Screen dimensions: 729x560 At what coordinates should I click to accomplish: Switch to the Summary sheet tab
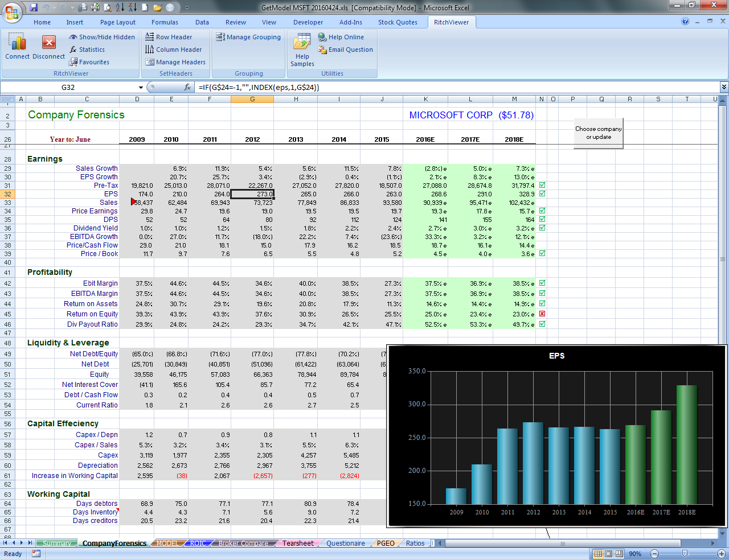[57, 543]
